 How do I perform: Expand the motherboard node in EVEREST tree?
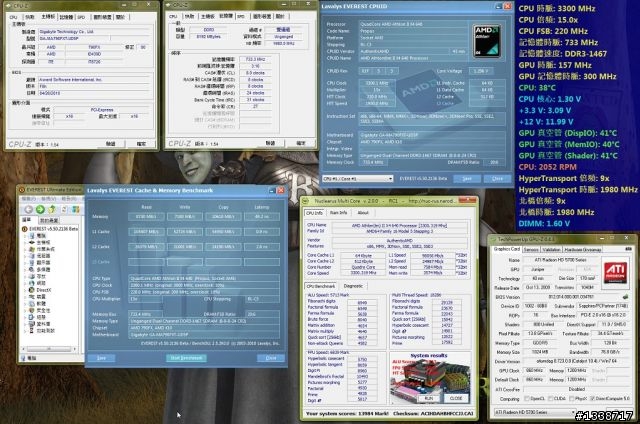coord(25,242)
